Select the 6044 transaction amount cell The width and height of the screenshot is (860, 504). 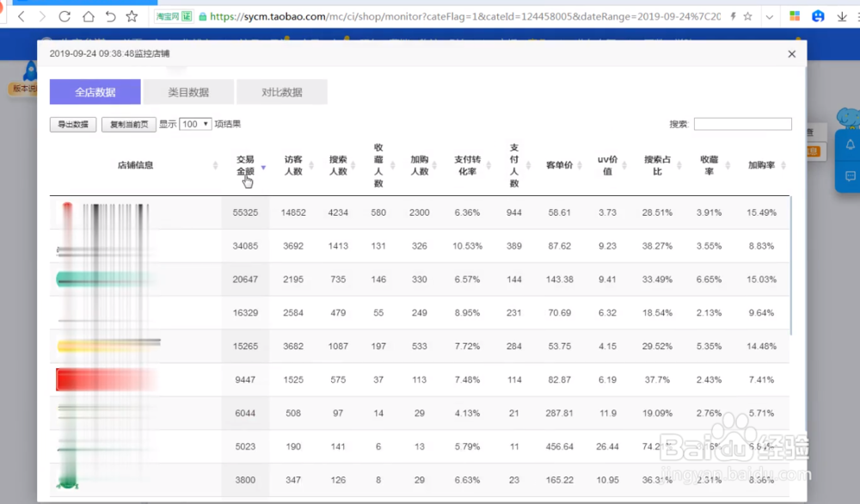(x=245, y=414)
